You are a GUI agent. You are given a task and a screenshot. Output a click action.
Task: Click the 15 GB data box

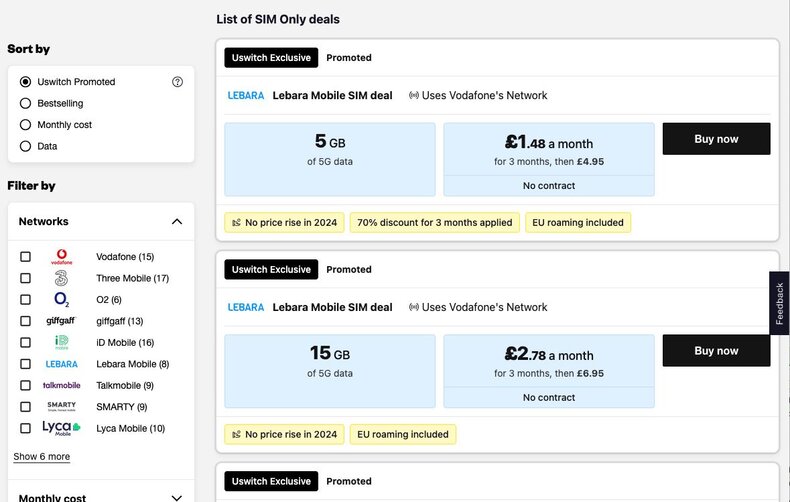tap(330, 371)
